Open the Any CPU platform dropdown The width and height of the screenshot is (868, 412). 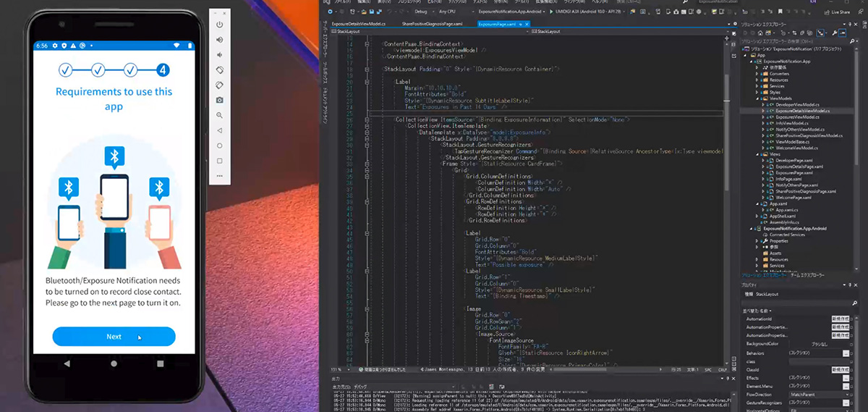pos(456,12)
